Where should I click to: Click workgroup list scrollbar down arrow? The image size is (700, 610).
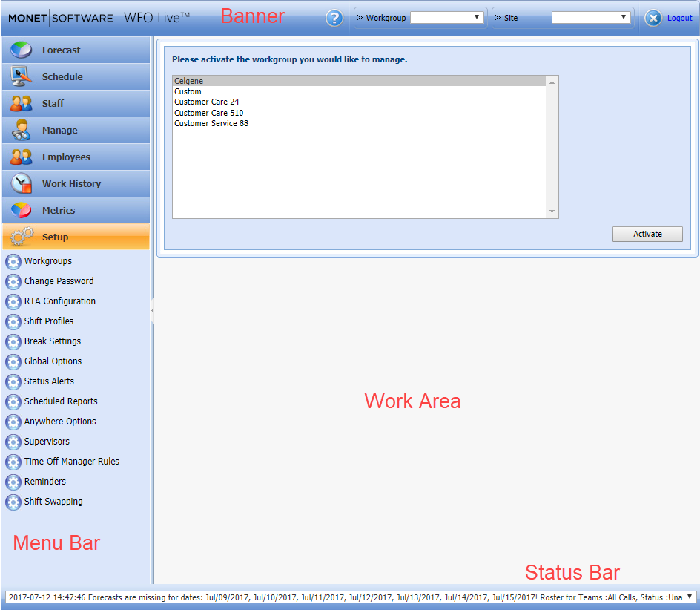click(x=551, y=212)
